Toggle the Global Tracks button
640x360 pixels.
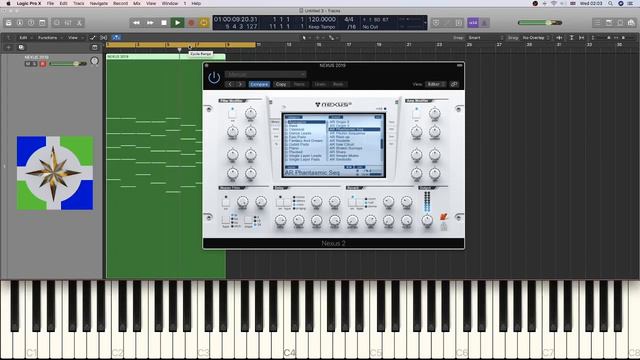[95, 47]
